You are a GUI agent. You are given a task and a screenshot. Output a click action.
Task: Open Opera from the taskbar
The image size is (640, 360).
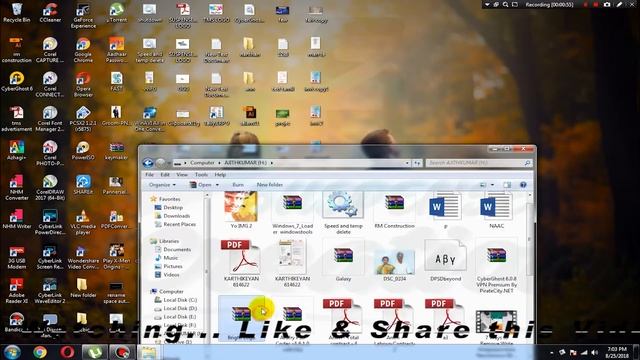tap(67, 352)
